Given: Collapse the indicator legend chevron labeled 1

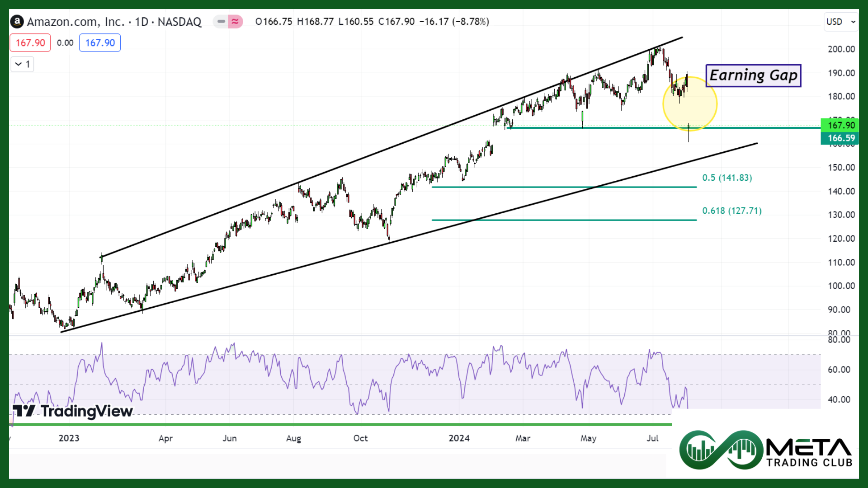Looking at the screenshot, I should (x=22, y=64).
